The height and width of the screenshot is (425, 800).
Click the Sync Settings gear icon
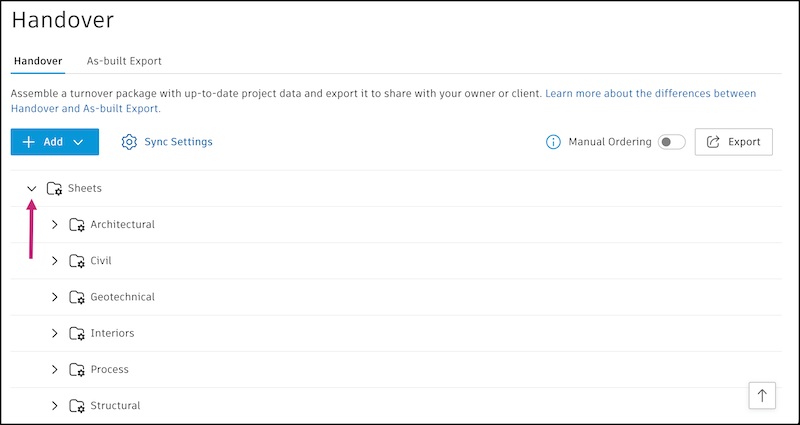129,142
